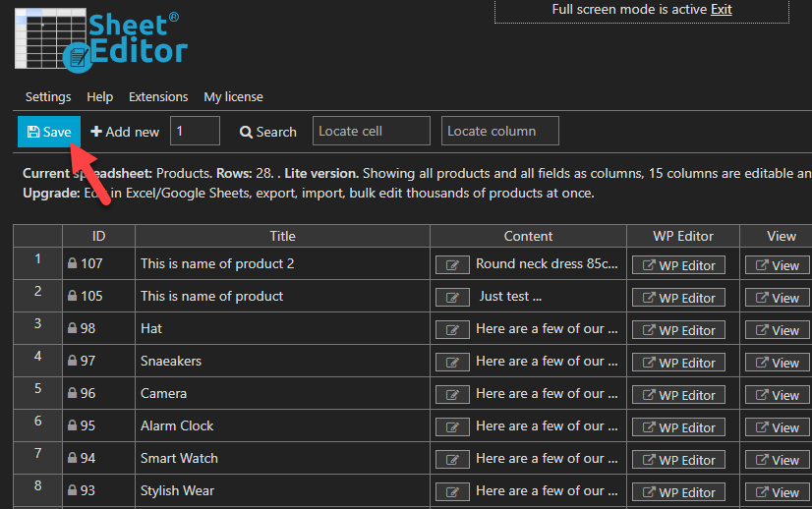
Task: Open the Search tool
Action: (x=267, y=132)
